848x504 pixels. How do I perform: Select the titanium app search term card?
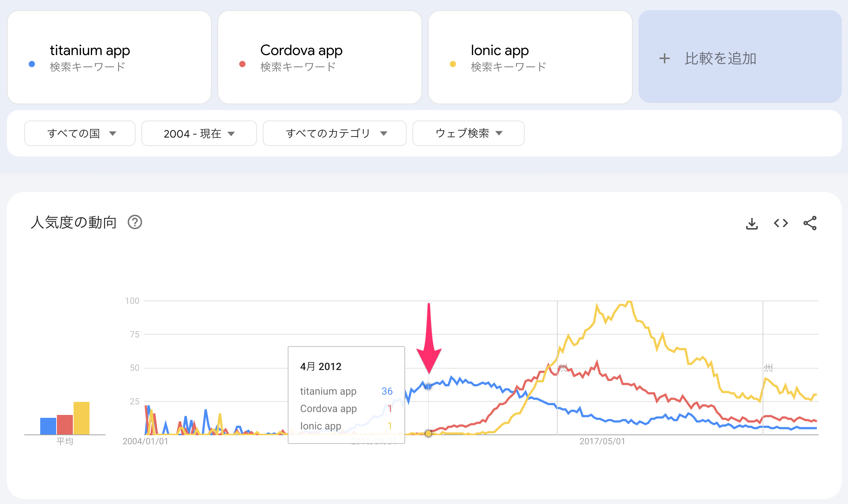[x=109, y=57]
